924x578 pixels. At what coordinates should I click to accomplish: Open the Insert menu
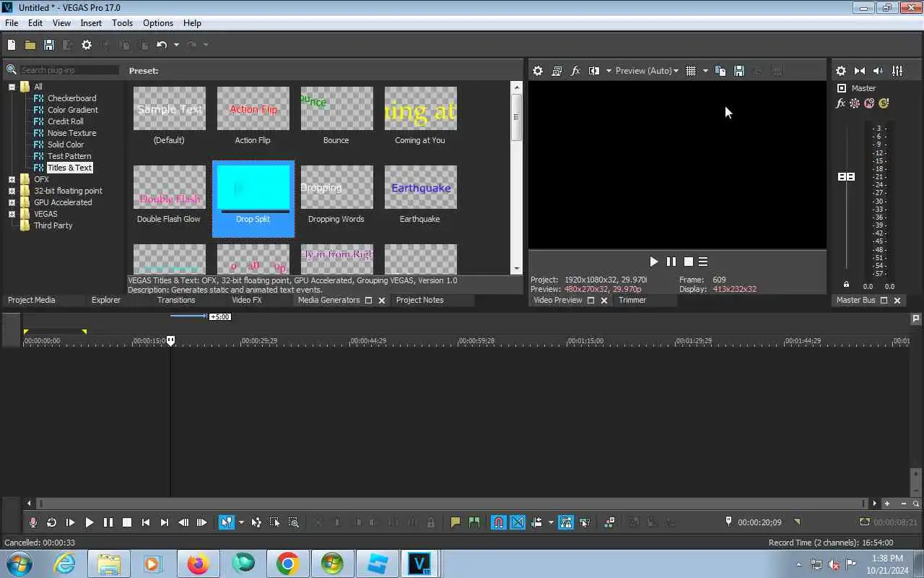[91, 23]
